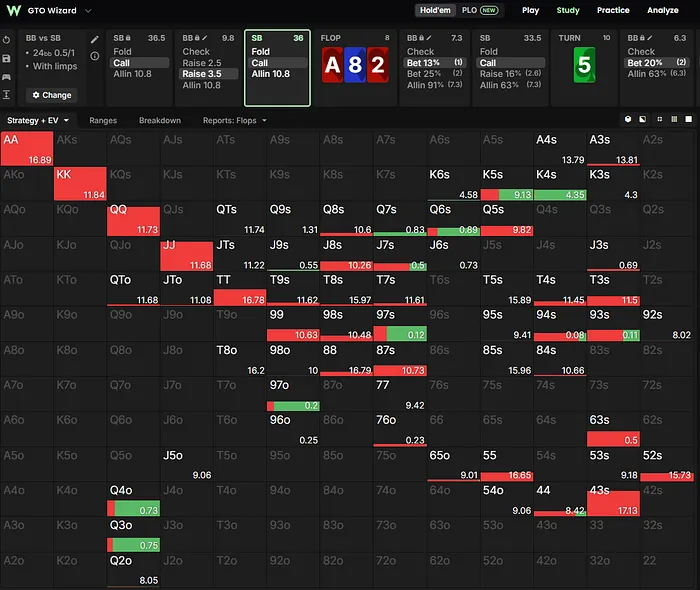
Task: Click the BB vs SB title
Action: point(43,38)
